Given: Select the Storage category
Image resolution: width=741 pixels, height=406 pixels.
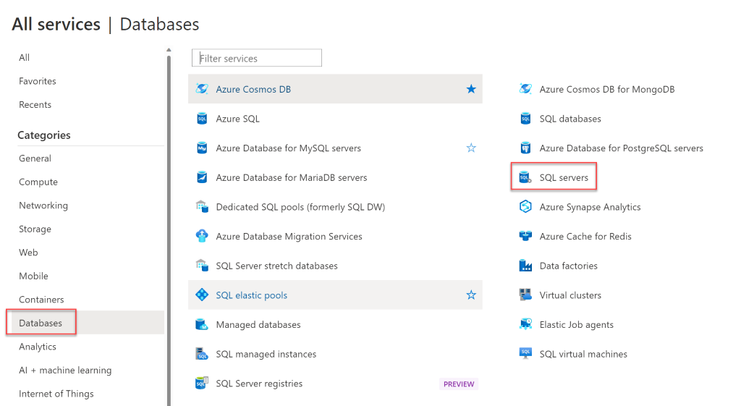Looking at the screenshot, I should pos(35,229).
